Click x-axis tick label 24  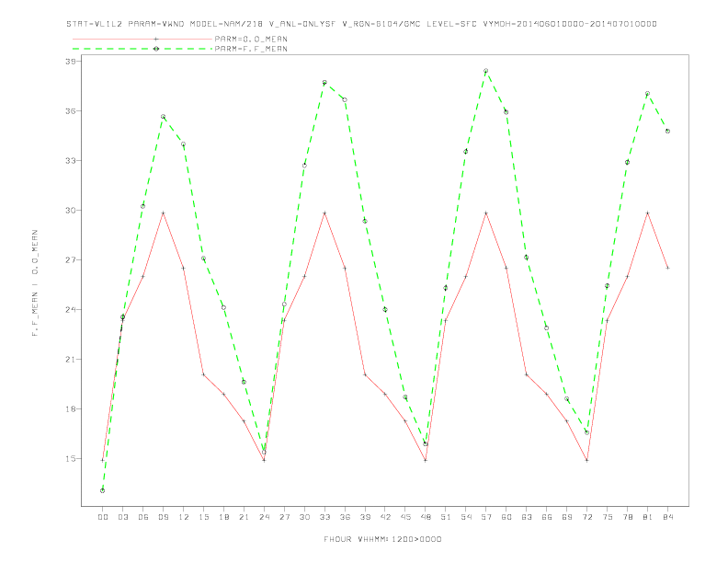point(264,517)
